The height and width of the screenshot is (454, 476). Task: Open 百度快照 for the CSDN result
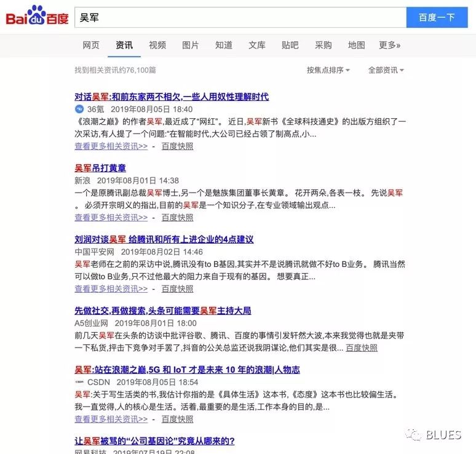point(177,419)
